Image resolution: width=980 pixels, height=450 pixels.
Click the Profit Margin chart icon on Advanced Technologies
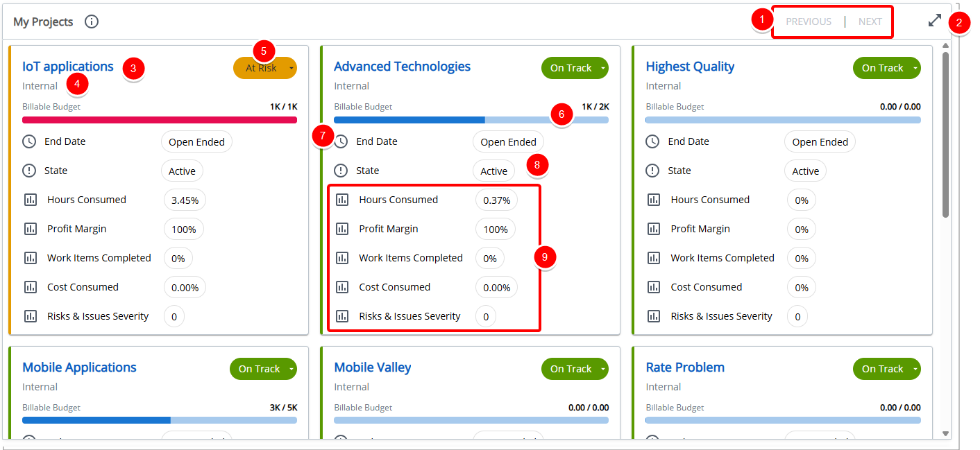point(342,229)
